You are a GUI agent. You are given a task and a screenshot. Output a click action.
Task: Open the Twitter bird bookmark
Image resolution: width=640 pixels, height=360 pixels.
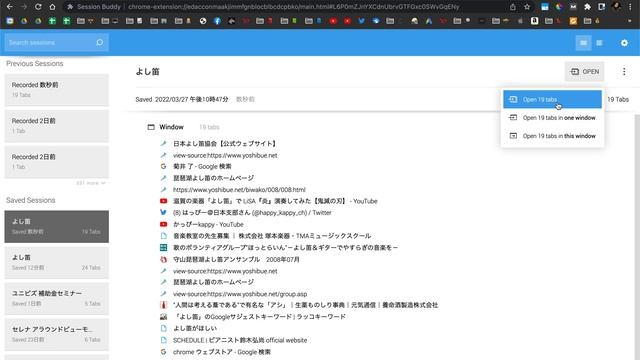pyautogui.click(x=361, y=21)
